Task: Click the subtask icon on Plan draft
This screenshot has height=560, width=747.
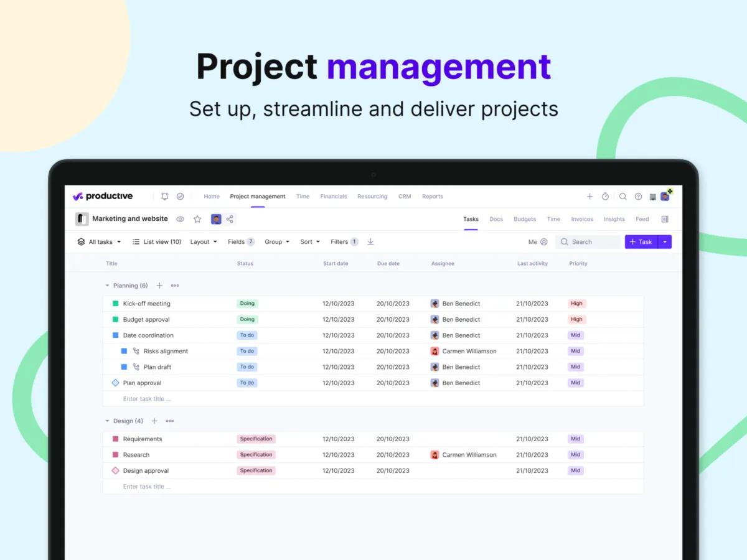Action: point(136,367)
